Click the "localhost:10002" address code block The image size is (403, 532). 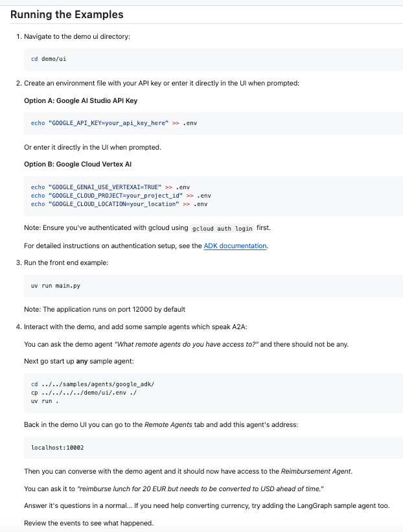[57, 448]
